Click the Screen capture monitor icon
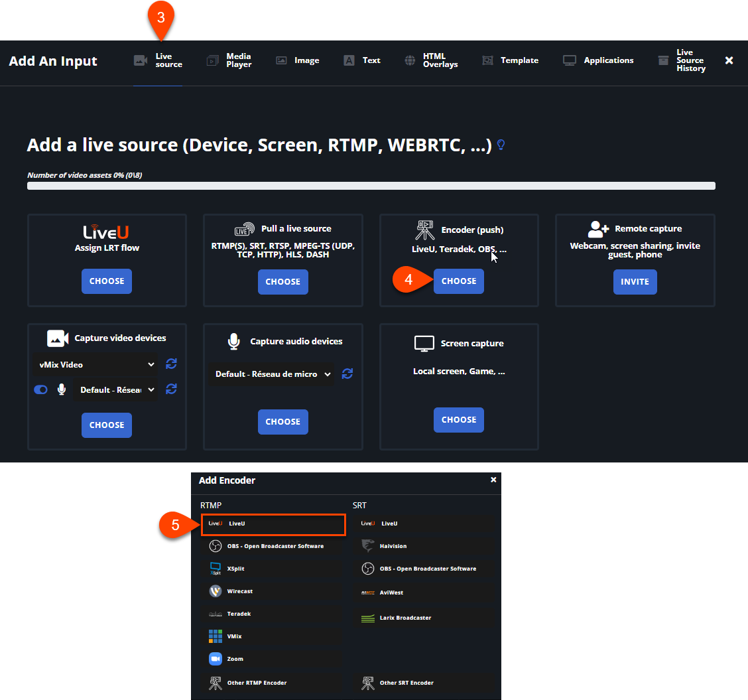The image size is (748, 700). pos(424,344)
